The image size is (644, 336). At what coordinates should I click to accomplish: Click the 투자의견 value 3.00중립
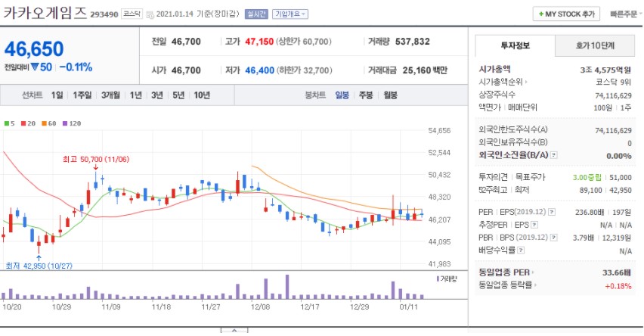[x=587, y=177]
